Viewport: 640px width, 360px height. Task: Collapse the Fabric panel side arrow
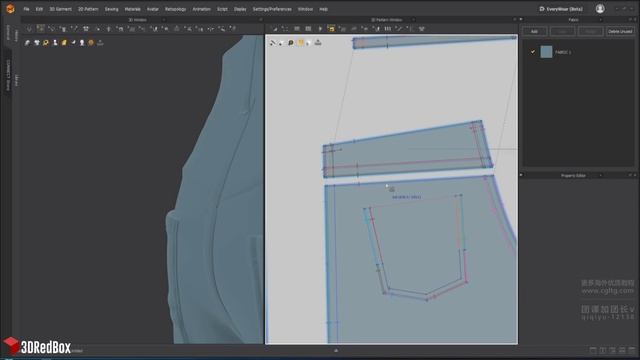click(x=521, y=20)
